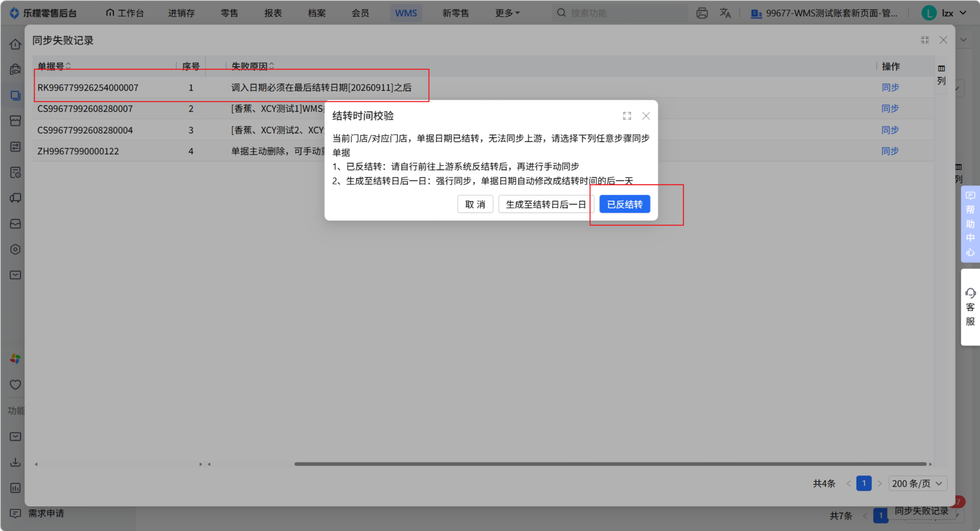Click the horizontal scrollbar of the table
Screen dimensions: 980x531
coord(610,464)
